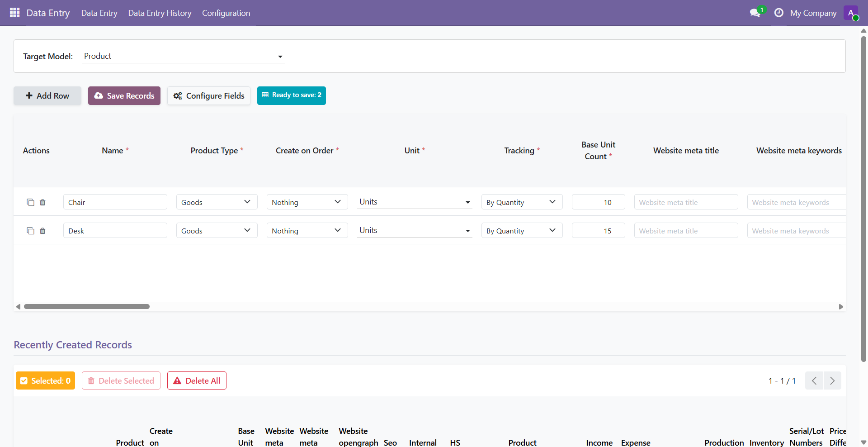Open the chat messages icon

(755, 13)
